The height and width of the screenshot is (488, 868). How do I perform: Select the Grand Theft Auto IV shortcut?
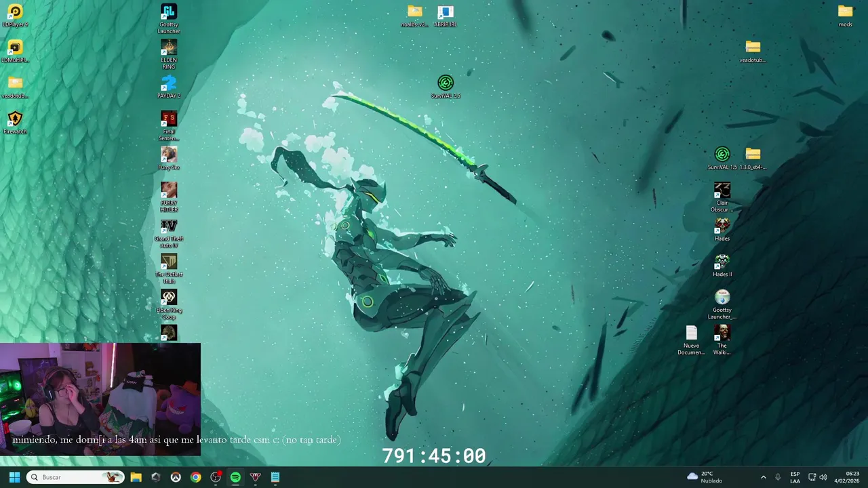(169, 234)
